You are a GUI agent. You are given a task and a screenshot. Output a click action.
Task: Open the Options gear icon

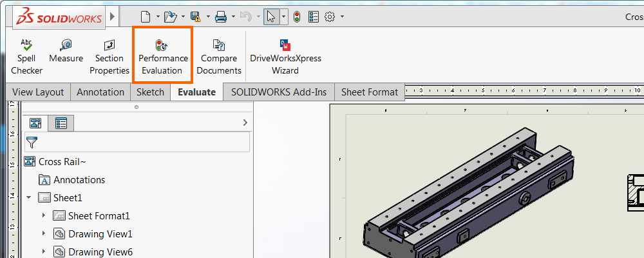click(330, 17)
